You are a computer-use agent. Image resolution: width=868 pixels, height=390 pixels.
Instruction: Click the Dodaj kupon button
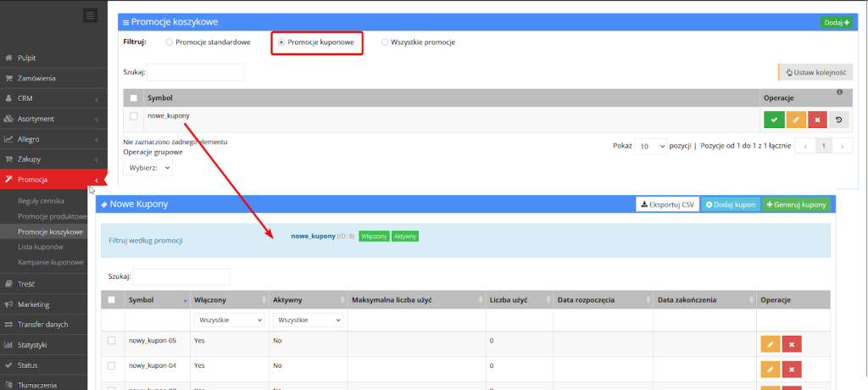point(730,204)
